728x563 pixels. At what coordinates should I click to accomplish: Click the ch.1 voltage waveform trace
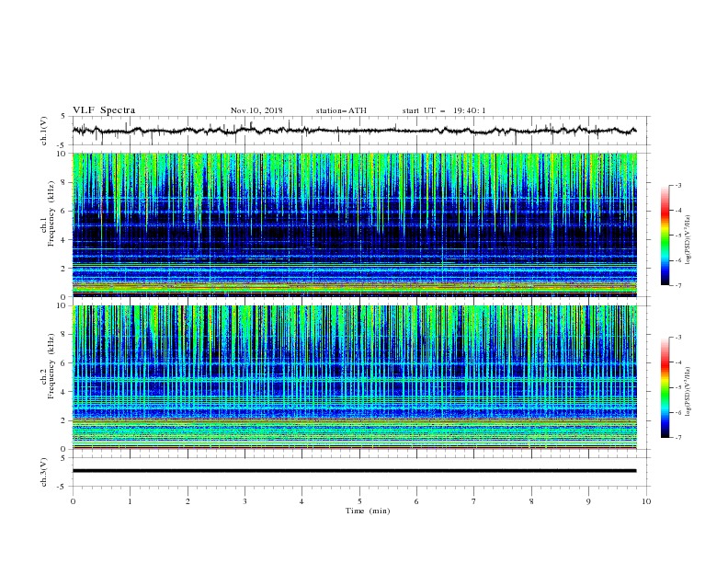[354, 131]
